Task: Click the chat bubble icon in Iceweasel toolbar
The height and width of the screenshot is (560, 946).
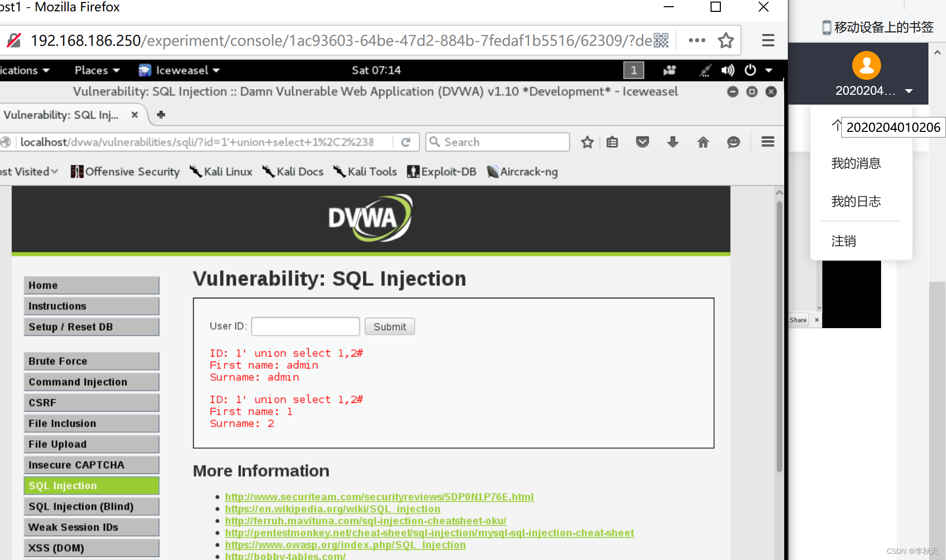Action: (734, 142)
